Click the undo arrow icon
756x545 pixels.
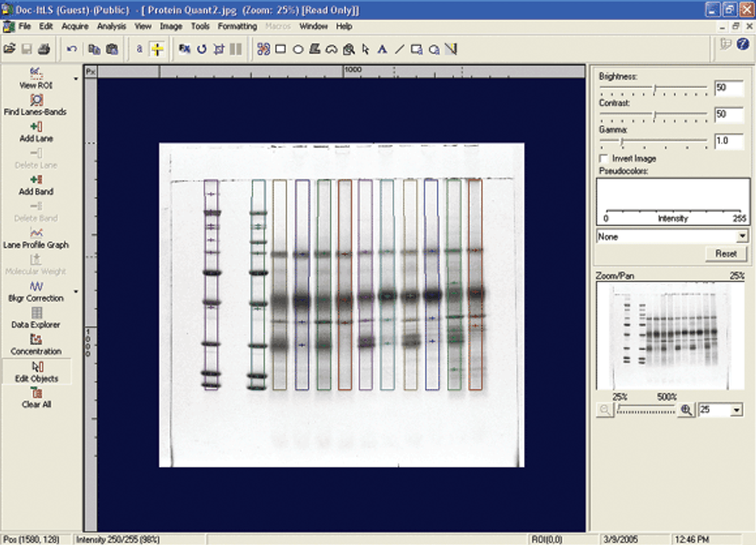coord(71,49)
